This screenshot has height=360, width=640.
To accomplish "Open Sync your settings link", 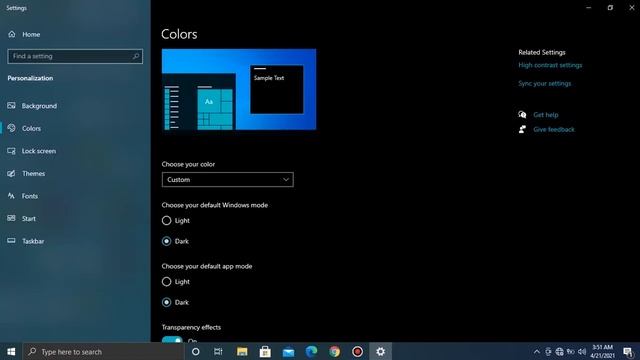I will 544,84.
